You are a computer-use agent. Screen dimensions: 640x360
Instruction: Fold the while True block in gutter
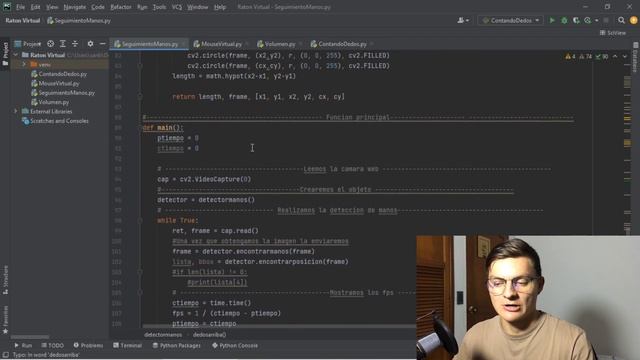(x=140, y=220)
